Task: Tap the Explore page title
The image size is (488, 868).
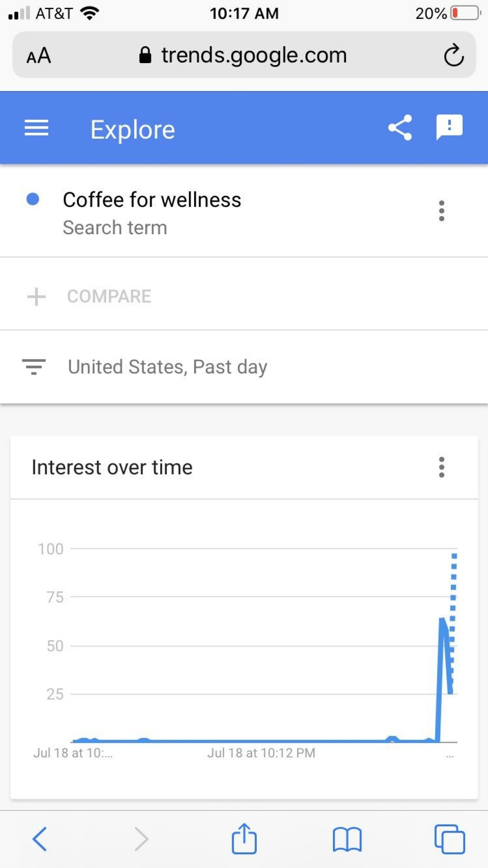Action: [x=133, y=130]
